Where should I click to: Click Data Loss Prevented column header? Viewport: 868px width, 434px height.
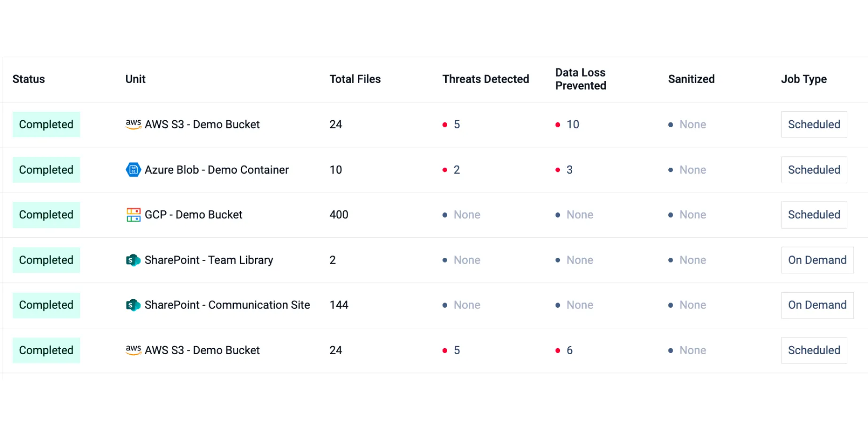581,79
